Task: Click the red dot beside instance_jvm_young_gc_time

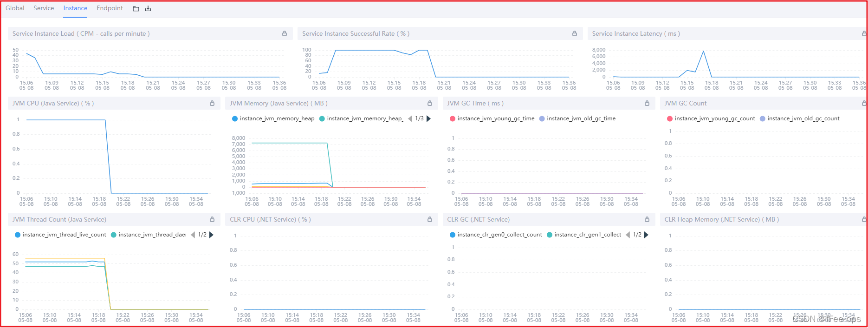Action: [x=453, y=118]
